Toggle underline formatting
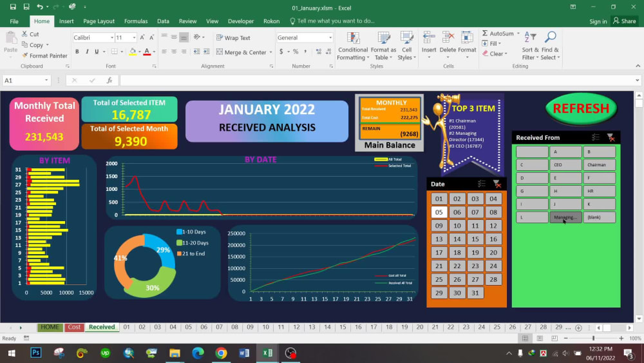Image resolution: width=644 pixels, height=363 pixels. (x=97, y=52)
